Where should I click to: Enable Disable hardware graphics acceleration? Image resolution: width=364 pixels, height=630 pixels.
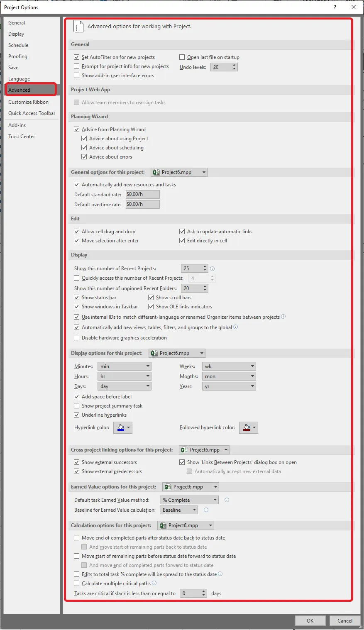pyautogui.click(x=76, y=338)
